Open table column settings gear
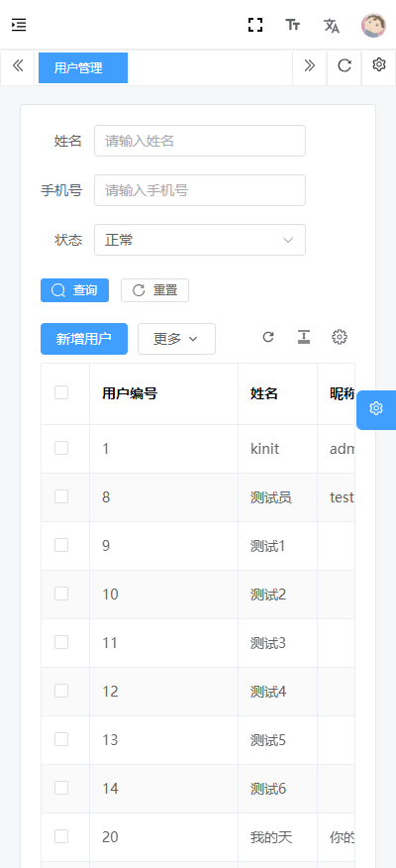This screenshot has height=868, width=396. [339, 337]
